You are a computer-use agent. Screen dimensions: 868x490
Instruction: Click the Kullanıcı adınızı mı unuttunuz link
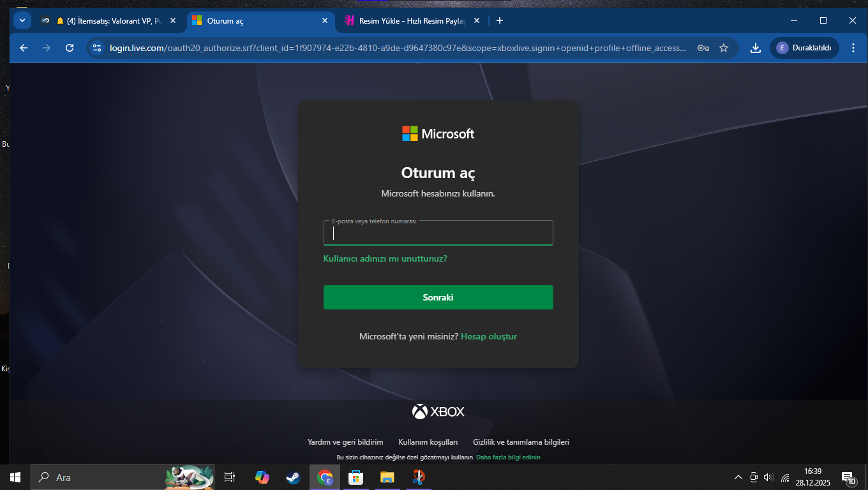(385, 259)
